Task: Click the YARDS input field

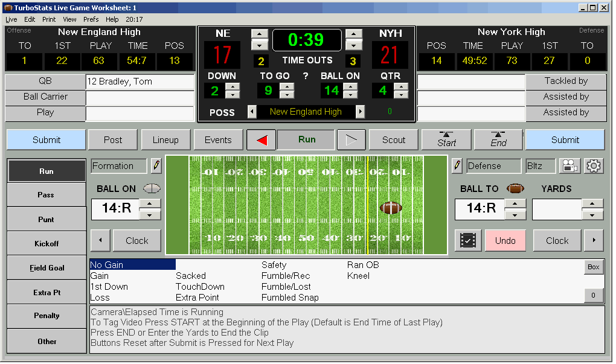Action: [x=557, y=209]
